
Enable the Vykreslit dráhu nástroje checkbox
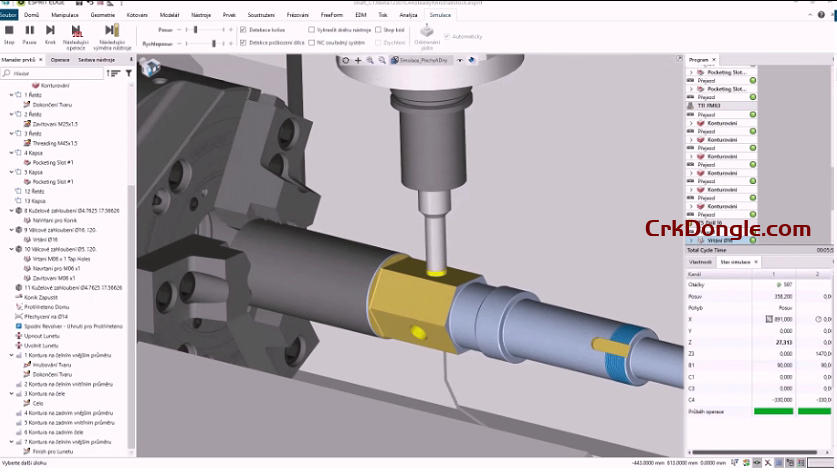coord(311,30)
